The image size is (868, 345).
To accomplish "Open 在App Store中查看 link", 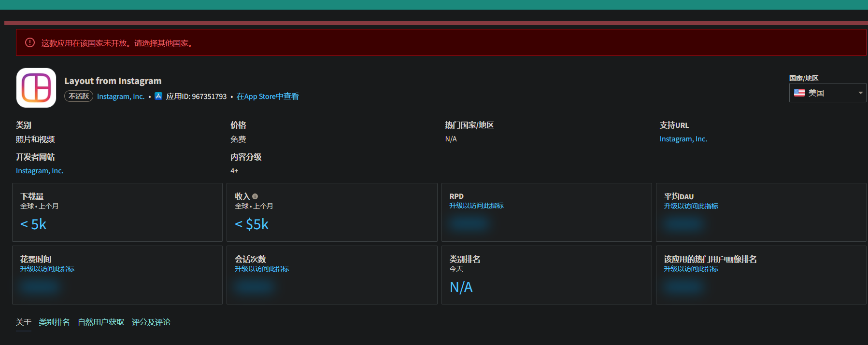I will (x=268, y=97).
